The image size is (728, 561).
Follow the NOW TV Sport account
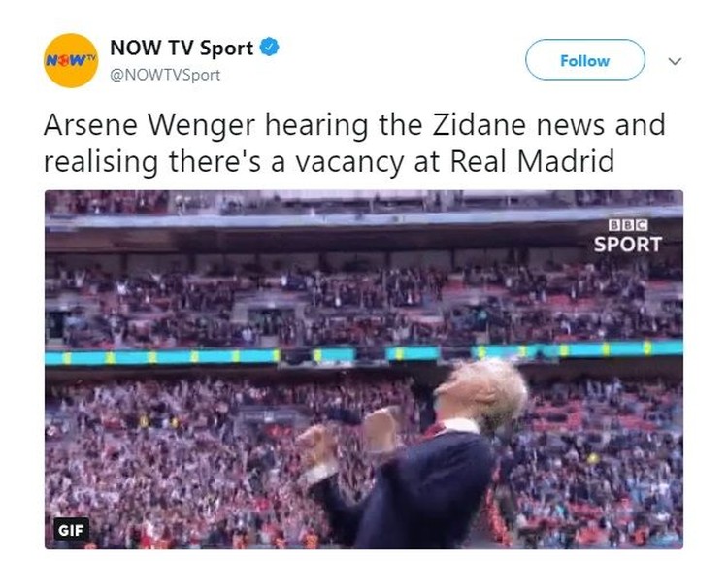(x=585, y=60)
